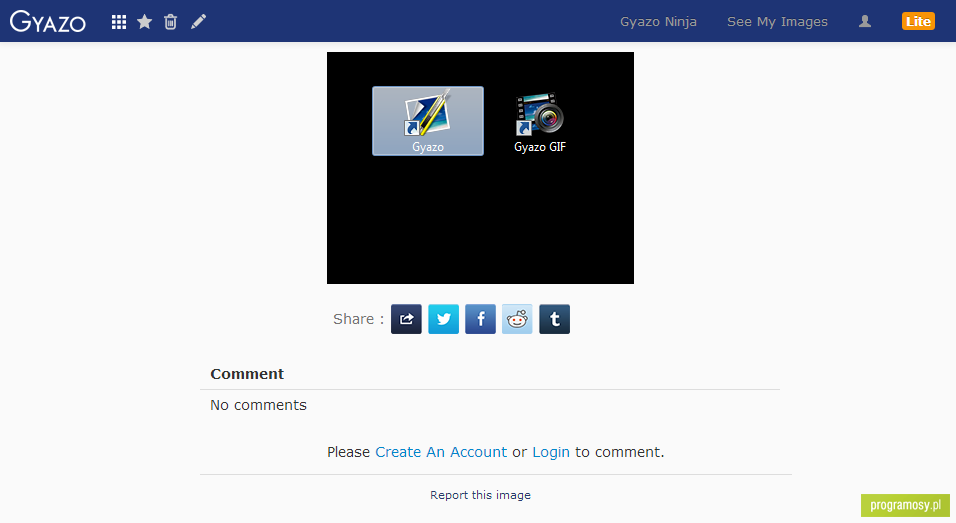
Task: Share the image on Facebook
Action: (x=480, y=319)
